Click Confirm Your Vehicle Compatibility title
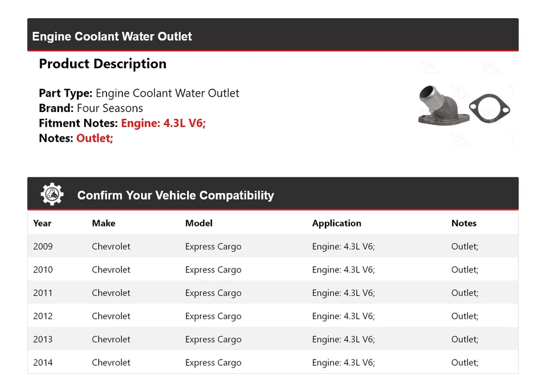Image resolution: width=546 pixels, height=392 pixels. (175, 195)
